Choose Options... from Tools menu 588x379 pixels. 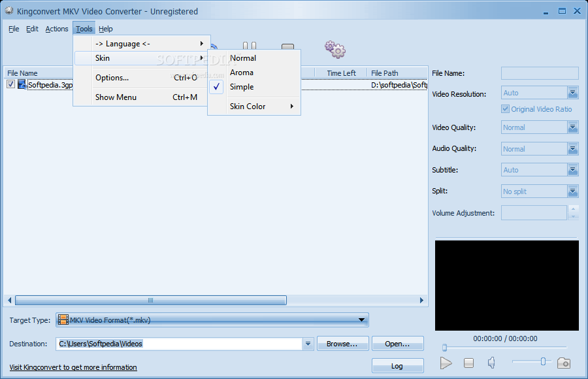(142, 78)
